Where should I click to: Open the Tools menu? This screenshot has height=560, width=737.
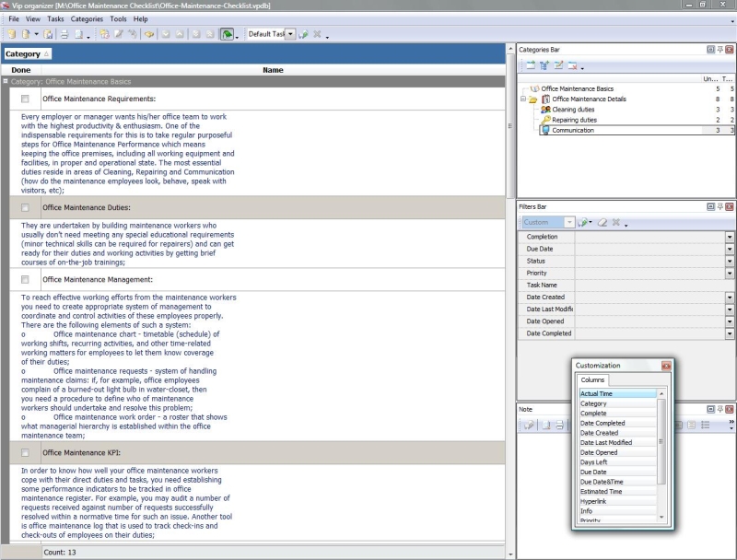tap(118, 18)
